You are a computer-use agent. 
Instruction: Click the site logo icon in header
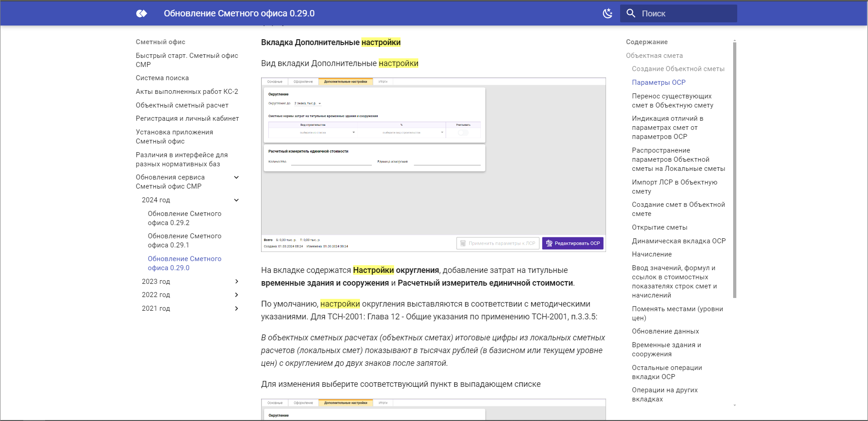(x=142, y=14)
